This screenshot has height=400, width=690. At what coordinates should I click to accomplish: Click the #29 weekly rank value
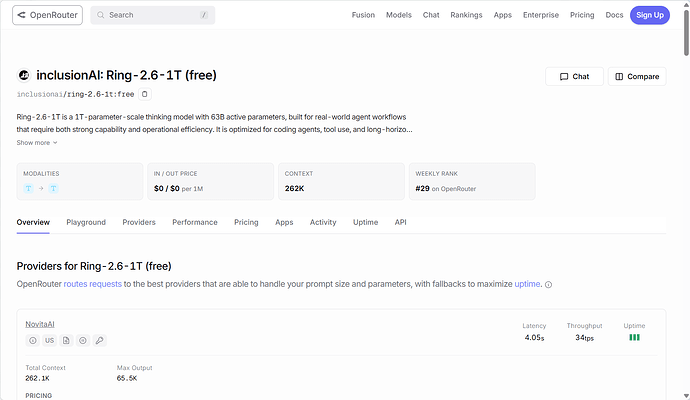pos(422,188)
